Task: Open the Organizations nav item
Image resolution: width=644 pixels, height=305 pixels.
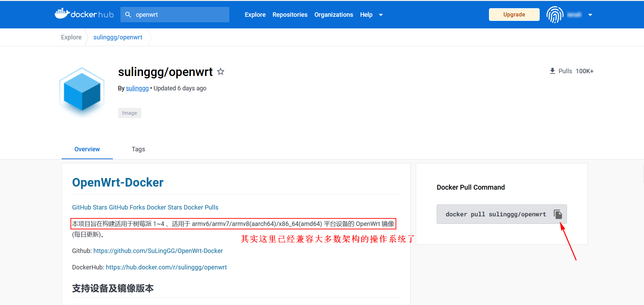Action: click(334, 15)
